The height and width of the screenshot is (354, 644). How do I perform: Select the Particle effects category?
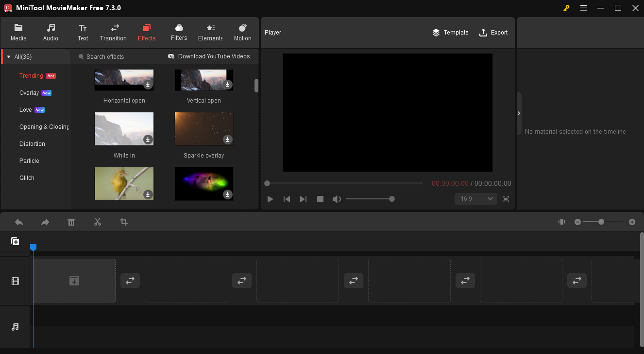coord(29,161)
